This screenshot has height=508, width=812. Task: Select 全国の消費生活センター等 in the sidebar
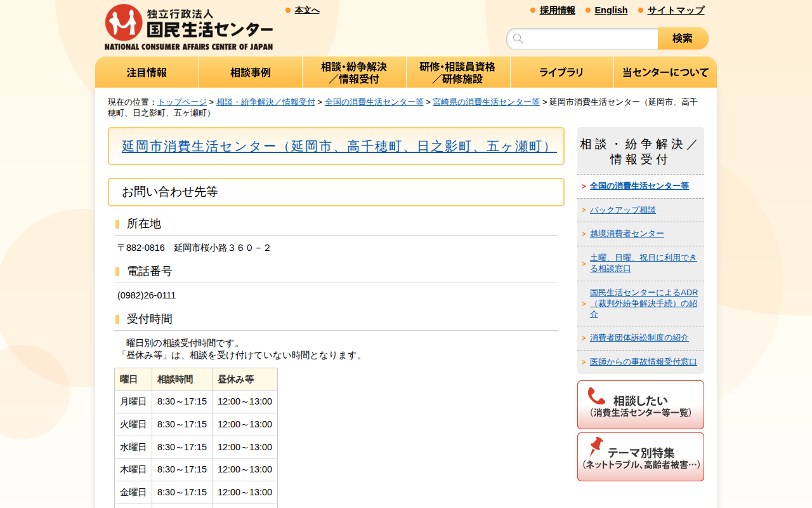(639, 185)
